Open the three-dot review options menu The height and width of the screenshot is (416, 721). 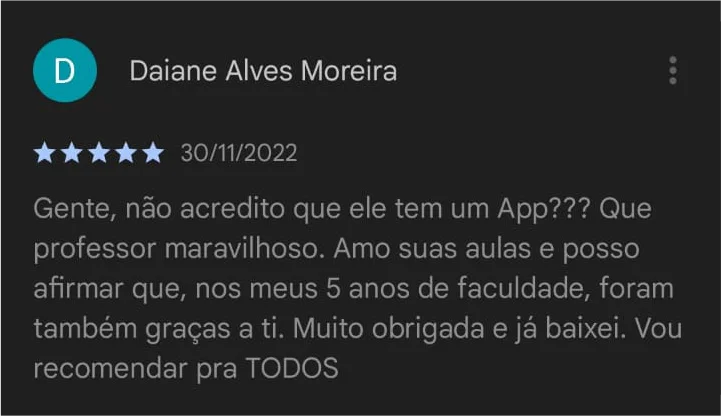coord(673,70)
